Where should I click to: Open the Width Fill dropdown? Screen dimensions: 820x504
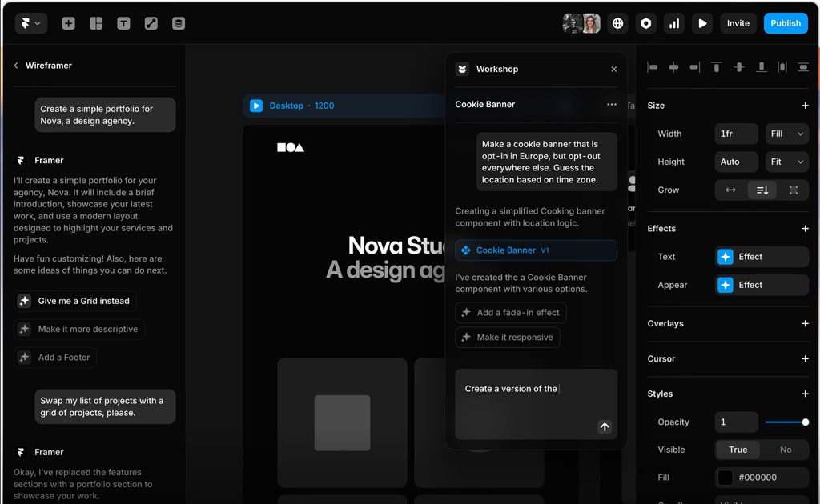[x=786, y=134]
